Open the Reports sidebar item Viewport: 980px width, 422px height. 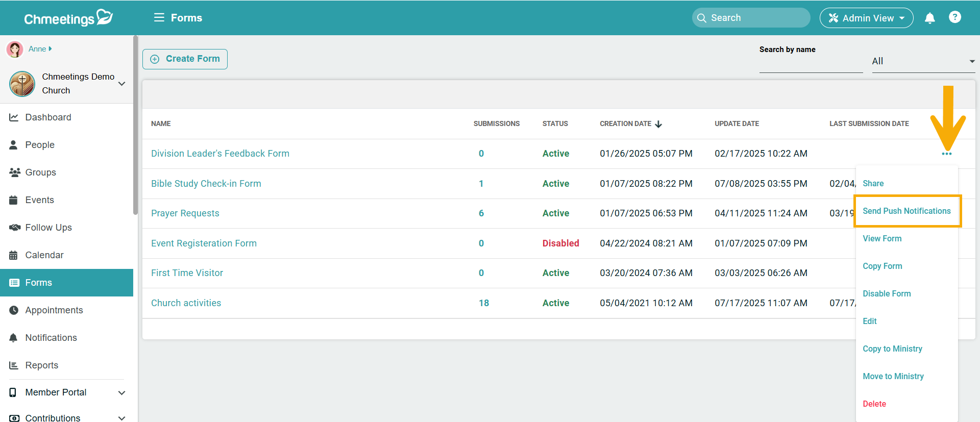(x=66, y=365)
